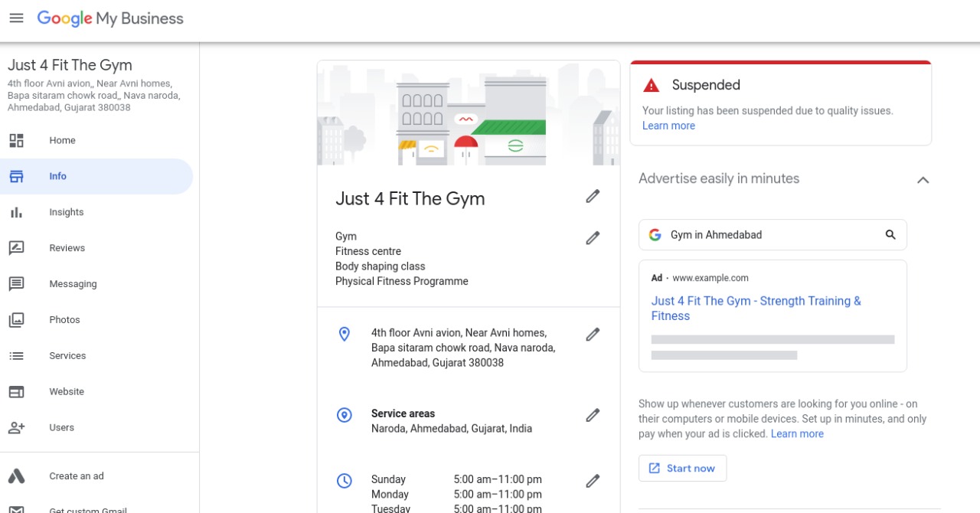Screen dimensions: 980x513
Task: Click the location pin icon by address
Action: click(x=345, y=334)
